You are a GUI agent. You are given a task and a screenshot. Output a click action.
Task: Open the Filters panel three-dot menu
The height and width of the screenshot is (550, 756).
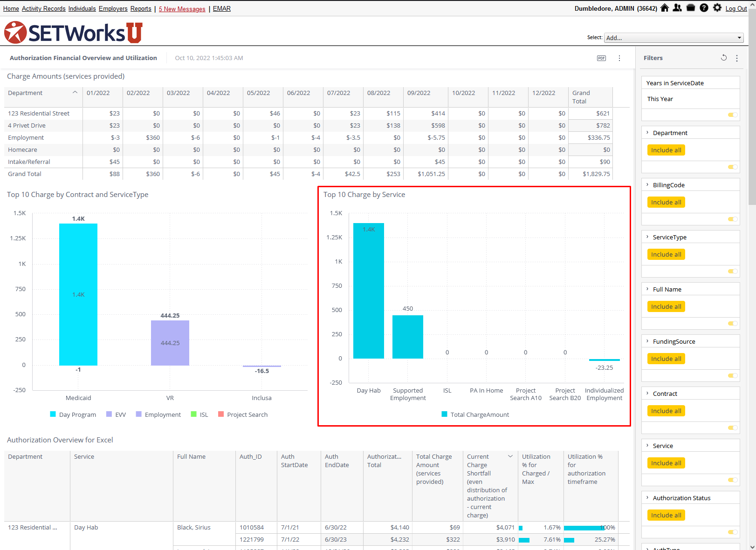(736, 58)
